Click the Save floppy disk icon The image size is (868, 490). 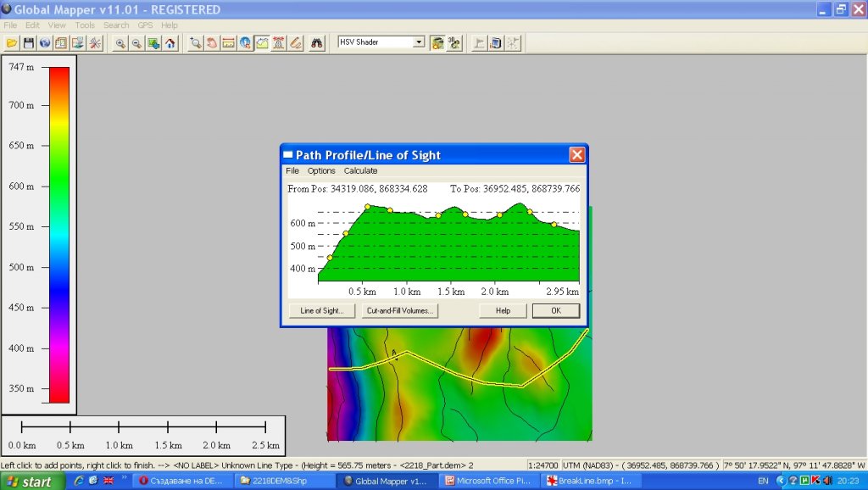coord(28,42)
